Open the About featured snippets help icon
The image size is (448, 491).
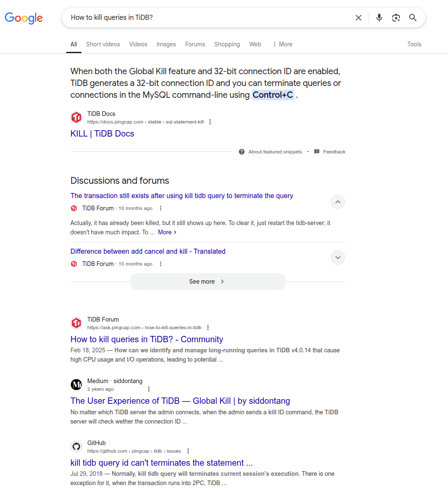tap(241, 152)
